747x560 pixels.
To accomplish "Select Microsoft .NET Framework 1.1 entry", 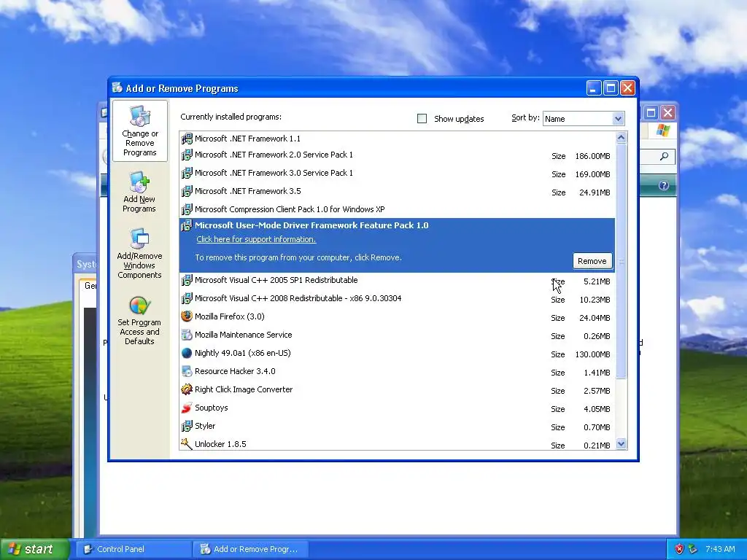I will click(398, 139).
